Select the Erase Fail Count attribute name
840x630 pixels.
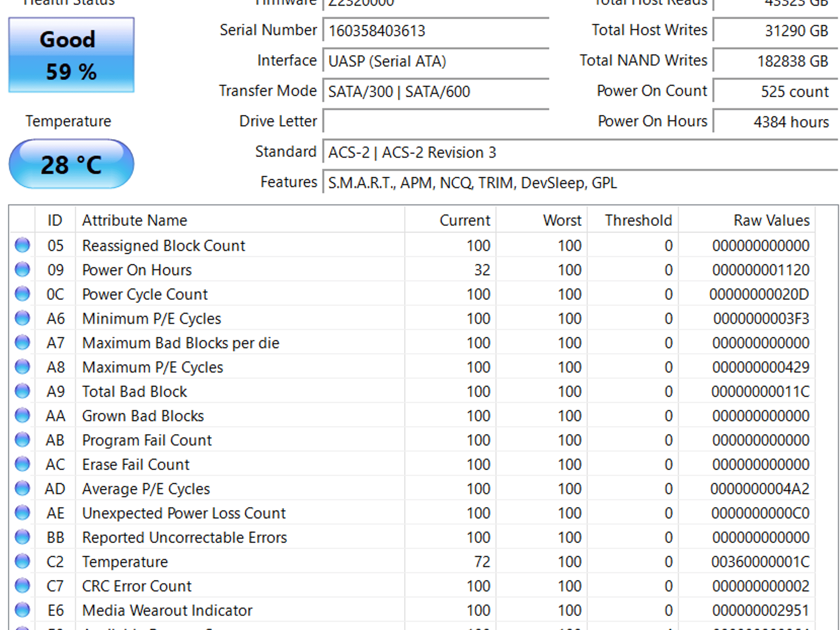tap(136, 464)
